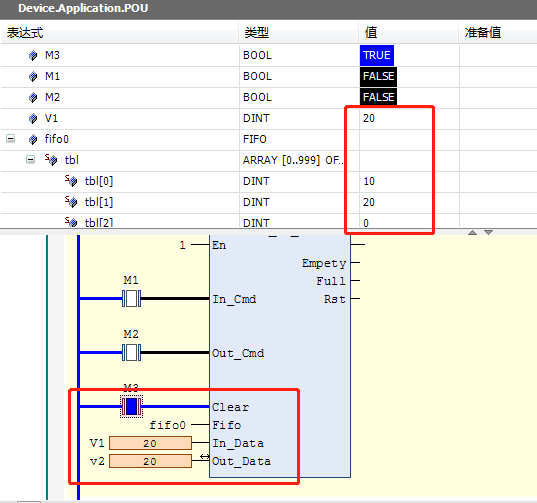Click the FALSE value of M1
Image resolution: width=537 pixels, height=503 pixels.
click(x=378, y=76)
